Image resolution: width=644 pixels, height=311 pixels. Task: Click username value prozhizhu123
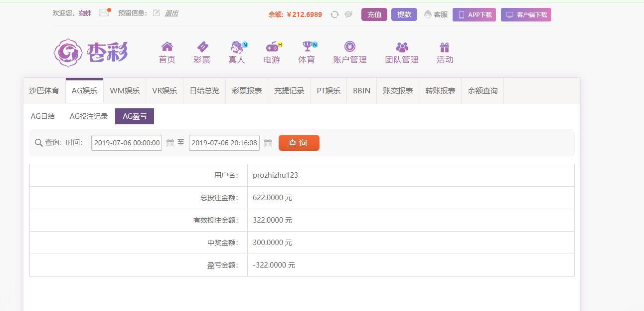275,175
